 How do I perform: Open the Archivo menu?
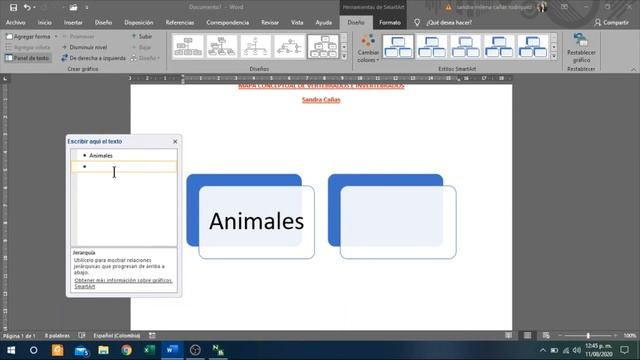pyautogui.click(x=16, y=22)
